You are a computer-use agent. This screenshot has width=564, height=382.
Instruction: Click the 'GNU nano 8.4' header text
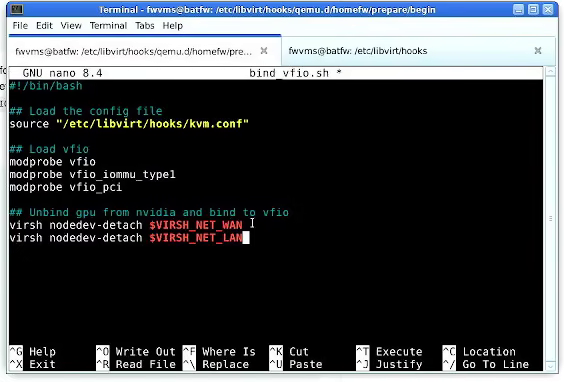[x=63, y=73]
